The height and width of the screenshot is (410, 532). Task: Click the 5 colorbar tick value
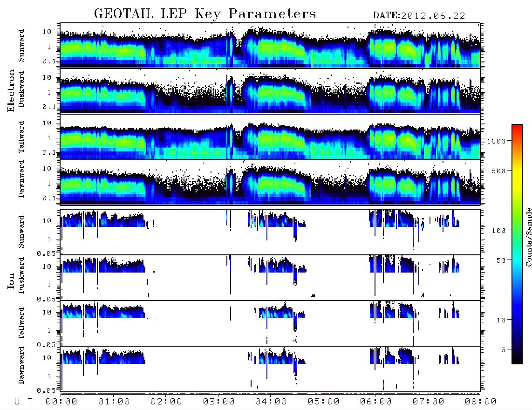(504, 350)
